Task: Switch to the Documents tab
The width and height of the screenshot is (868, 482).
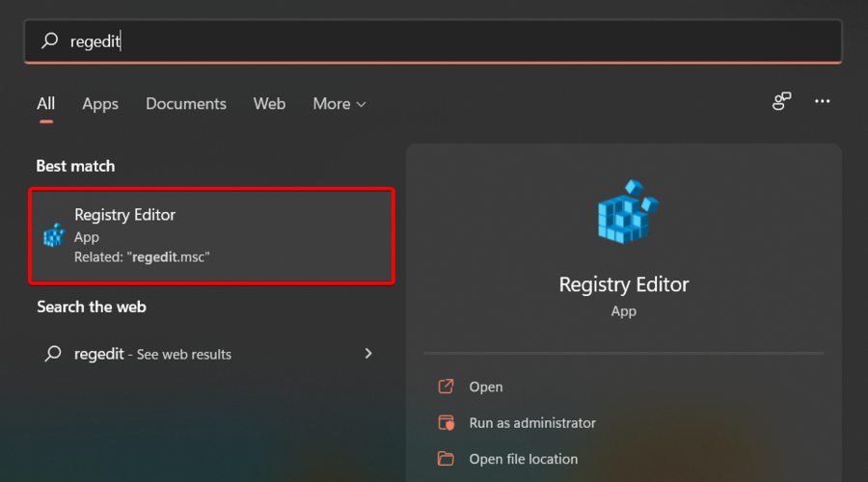Action: tap(186, 104)
